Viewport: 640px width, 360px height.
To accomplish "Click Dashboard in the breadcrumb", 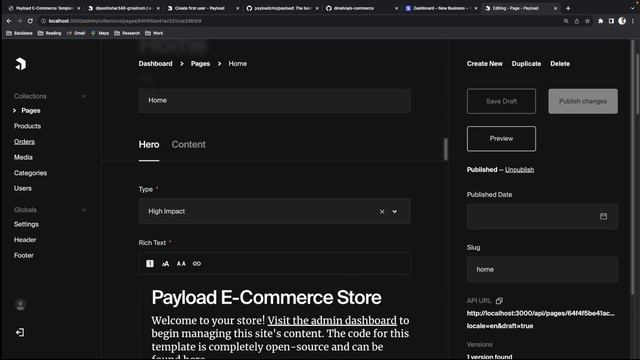I will point(155,64).
